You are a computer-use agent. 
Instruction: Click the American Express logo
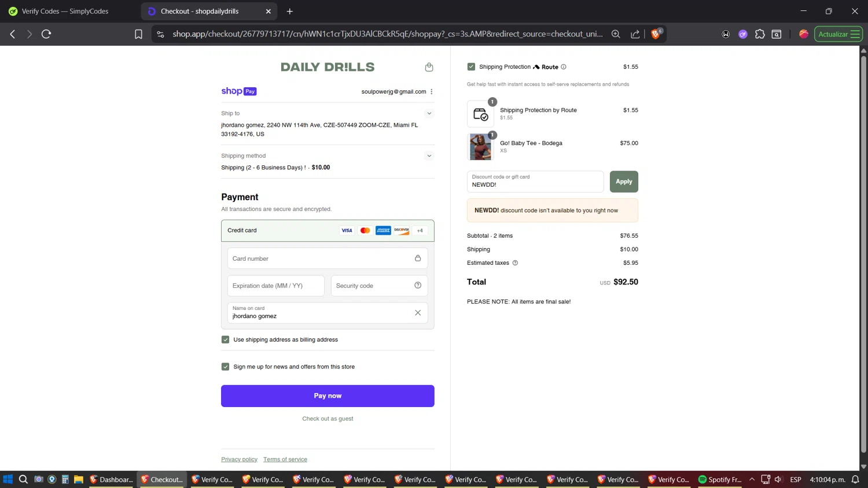pyautogui.click(x=383, y=230)
